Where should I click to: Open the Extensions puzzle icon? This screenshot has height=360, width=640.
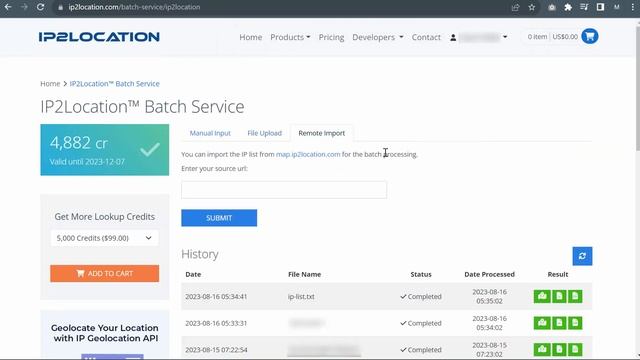(x=568, y=7)
